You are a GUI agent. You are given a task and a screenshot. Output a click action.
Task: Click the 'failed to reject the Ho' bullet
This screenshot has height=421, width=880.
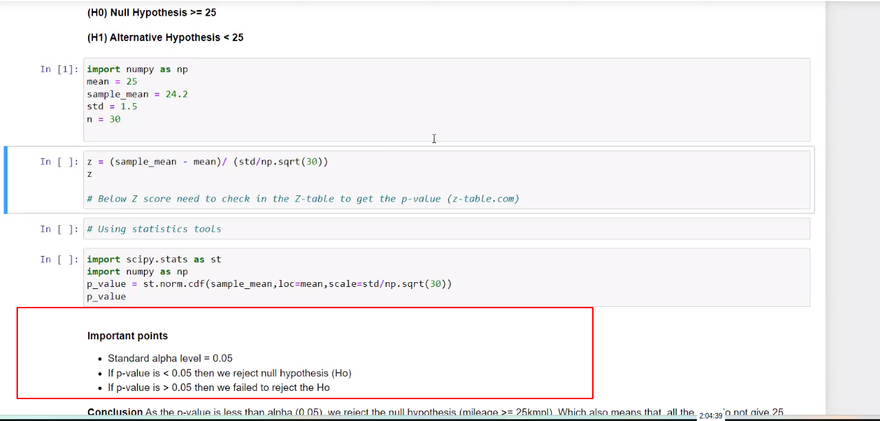coord(218,387)
